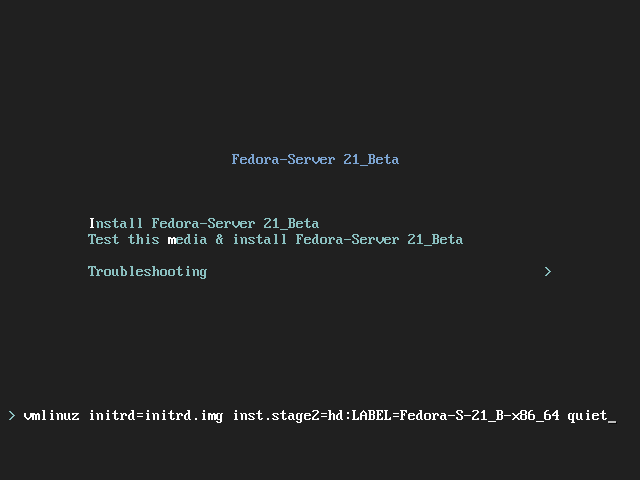Click the ">" prompt symbol before vmlinuz
Viewport: 640px width, 480px height.
coord(11,415)
